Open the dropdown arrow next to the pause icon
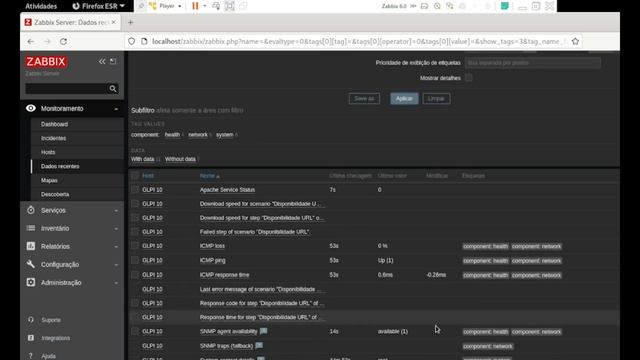Viewport: 640px width, 360px height. tap(204, 6)
